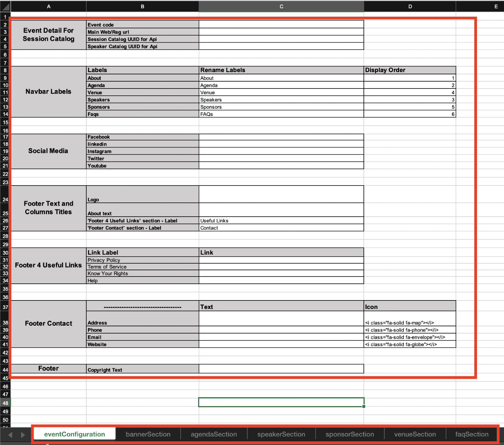Open the faqSection sheet tab

coord(472,434)
